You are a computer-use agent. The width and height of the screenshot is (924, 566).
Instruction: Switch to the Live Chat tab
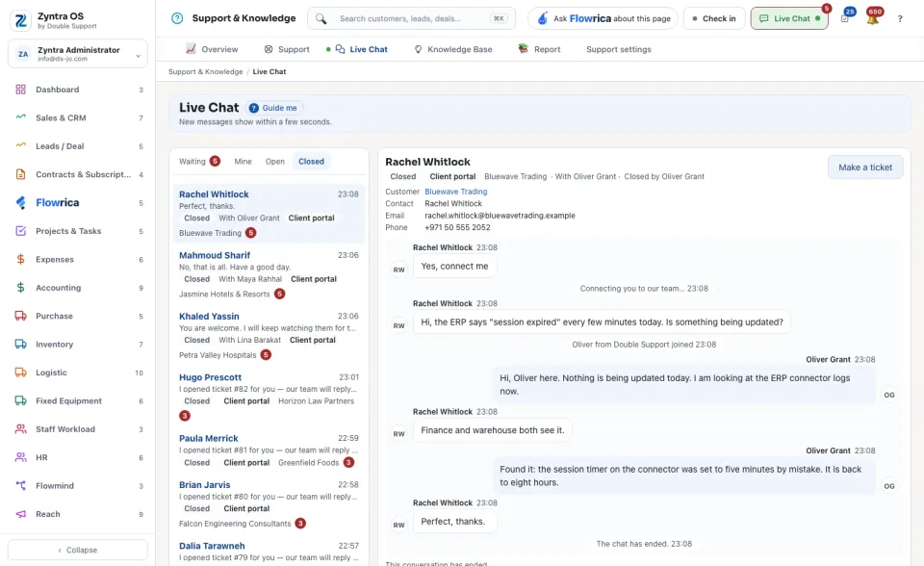(358, 49)
